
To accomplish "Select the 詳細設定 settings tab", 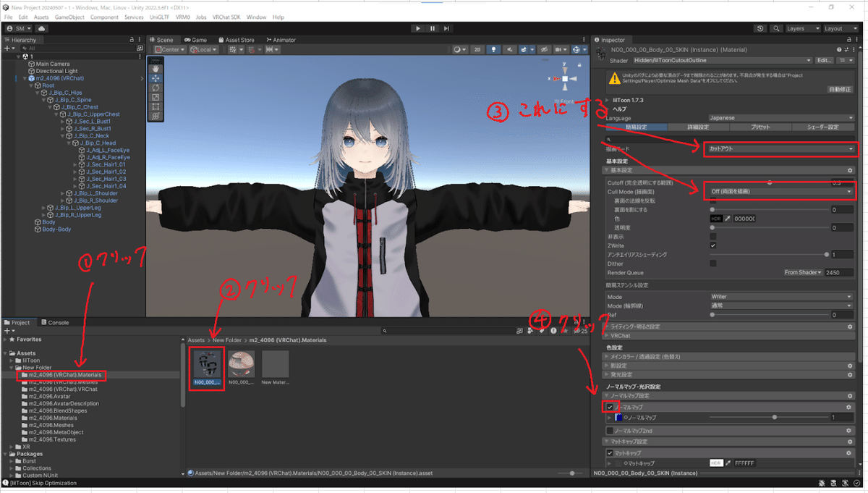I will point(698,127).
